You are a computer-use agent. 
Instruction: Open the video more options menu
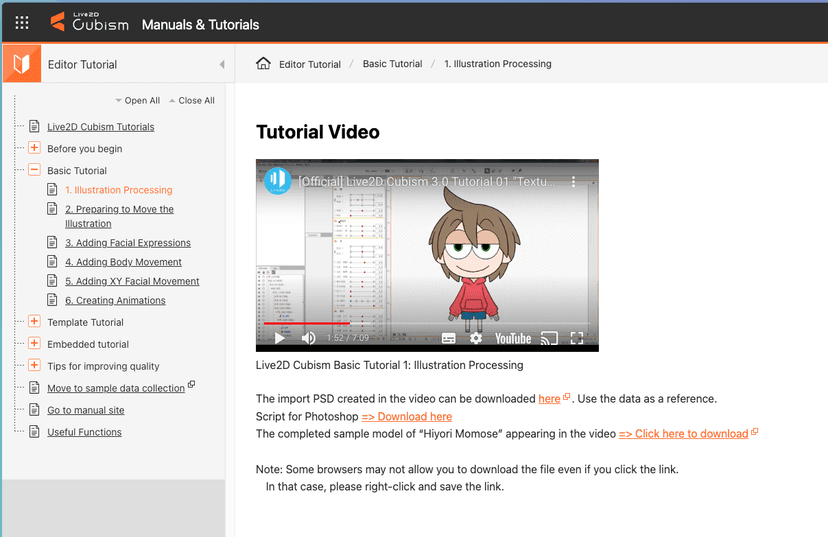pyautogui.click(x=574, y=183)
